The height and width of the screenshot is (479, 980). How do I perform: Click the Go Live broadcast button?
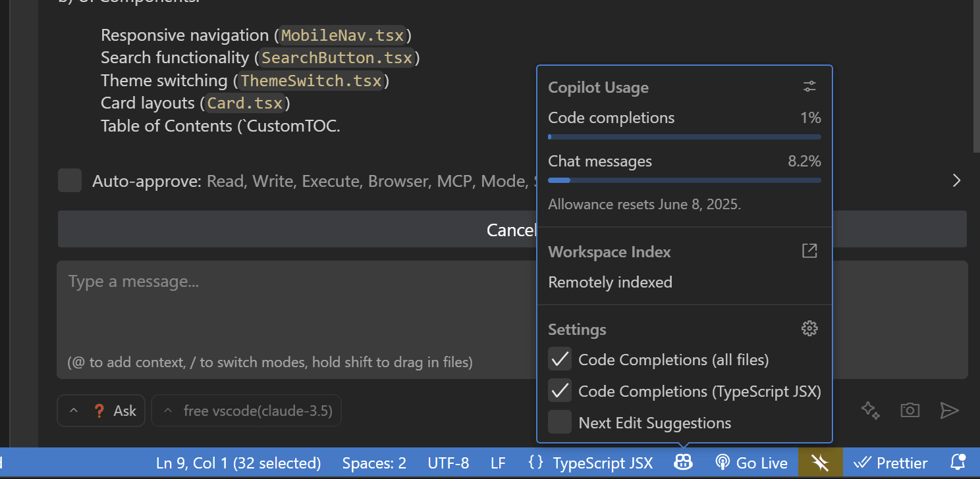pyautogui.click(x=751, y=463)
